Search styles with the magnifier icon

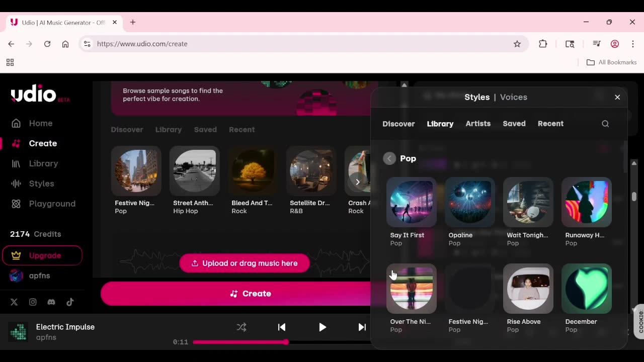[x=605, y=124]
